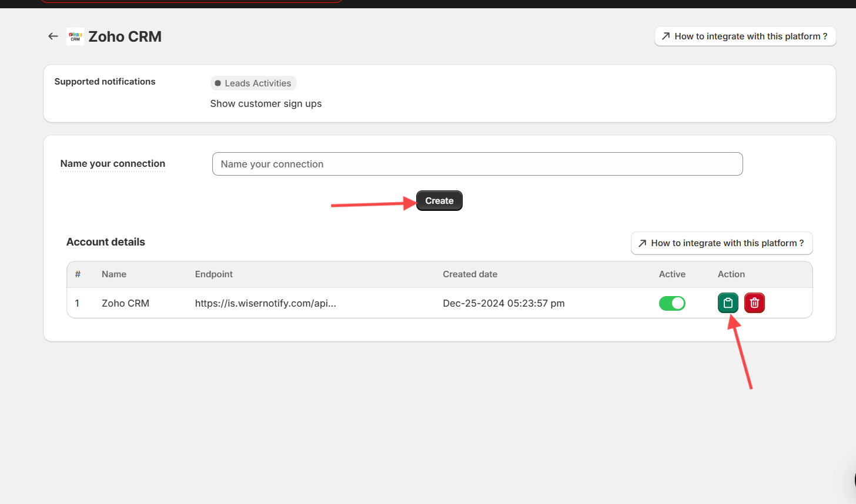Click the Leads Activities badge
The height and width of the screenshot is (504, 856).
tap(253, 83)
